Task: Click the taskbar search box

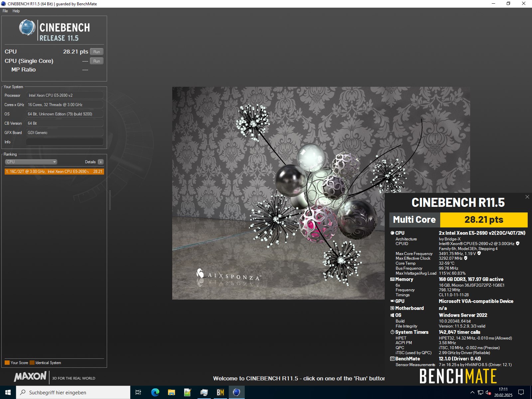Action: [x=73, y=392]
